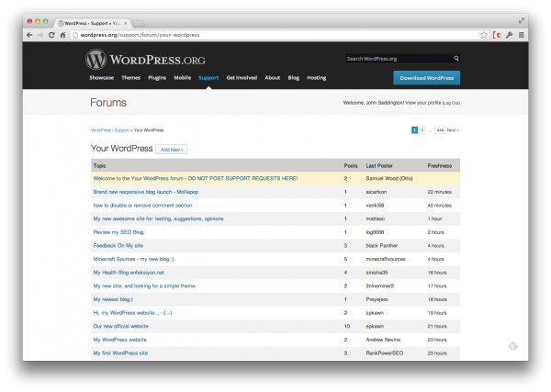This screenshot has height=392, width=551.
Task: Click the Posts column header
Action: (x=351, y=165)
